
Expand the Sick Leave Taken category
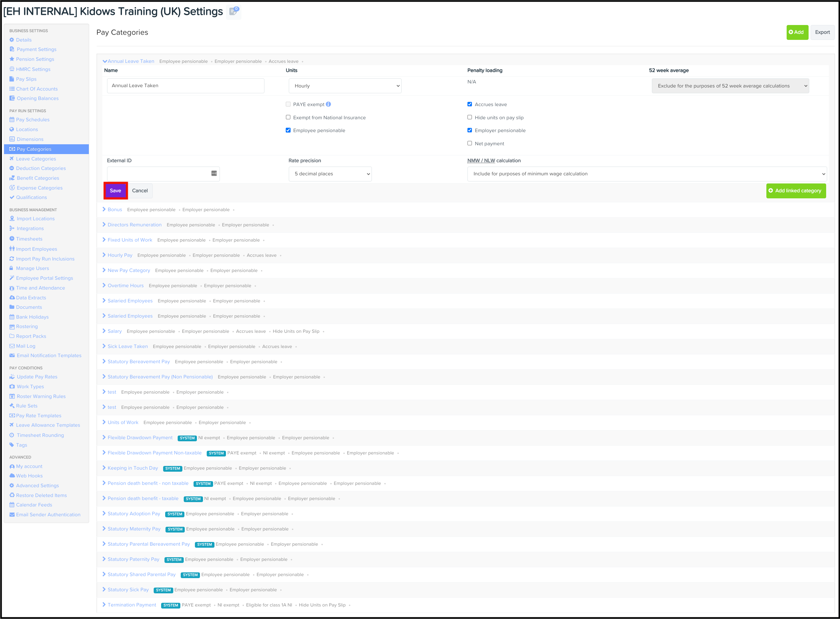104,346
